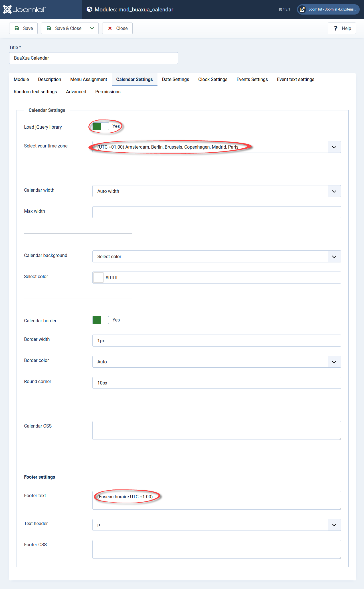Open the time zone dropdown

pos(217,147)
